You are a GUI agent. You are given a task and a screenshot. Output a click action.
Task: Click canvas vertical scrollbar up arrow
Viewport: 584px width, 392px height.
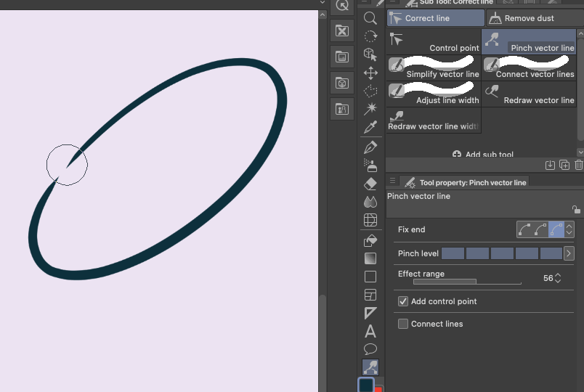coord(323,15)
